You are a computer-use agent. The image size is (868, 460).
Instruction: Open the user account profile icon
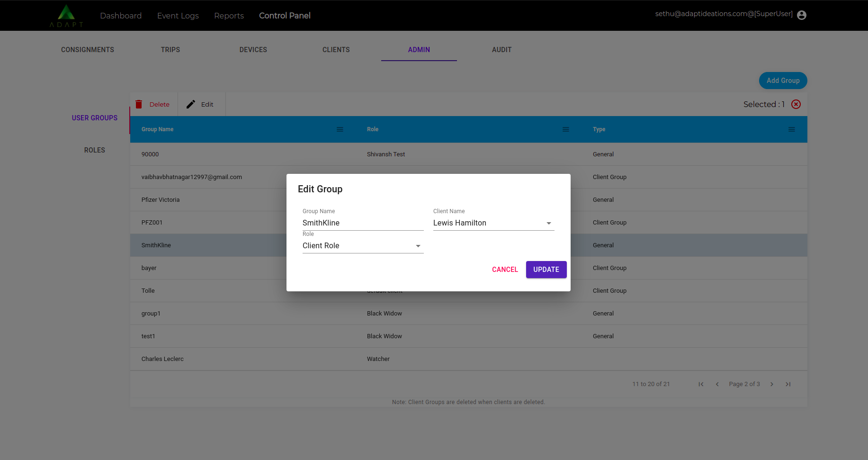pyautogui.click(x=802, y=15)
